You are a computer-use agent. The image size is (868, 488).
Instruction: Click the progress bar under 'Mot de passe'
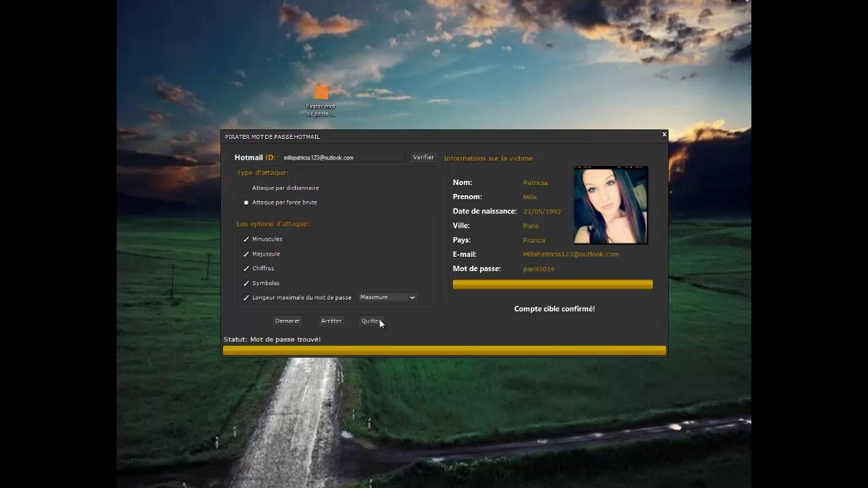(553, 285)
